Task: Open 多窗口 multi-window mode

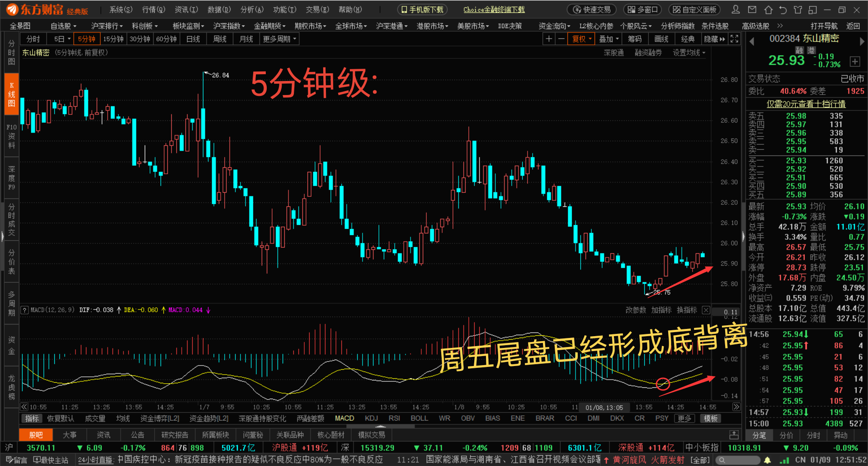Action: click(x=642, y=10)
